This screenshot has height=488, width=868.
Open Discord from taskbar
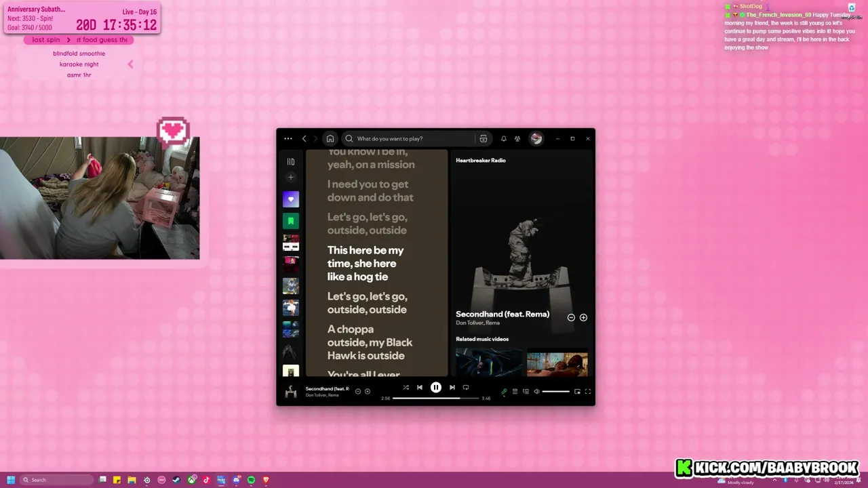(x=236, y=480)
